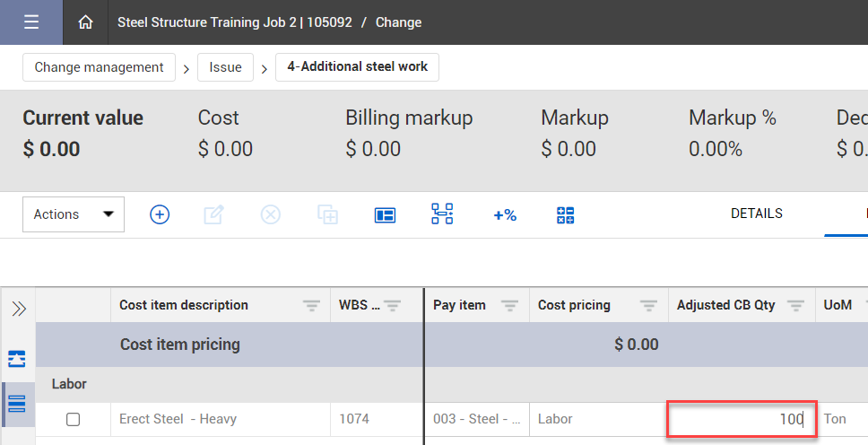Go to the home page icon
The image size is (868, 445).
pos(85,22)
